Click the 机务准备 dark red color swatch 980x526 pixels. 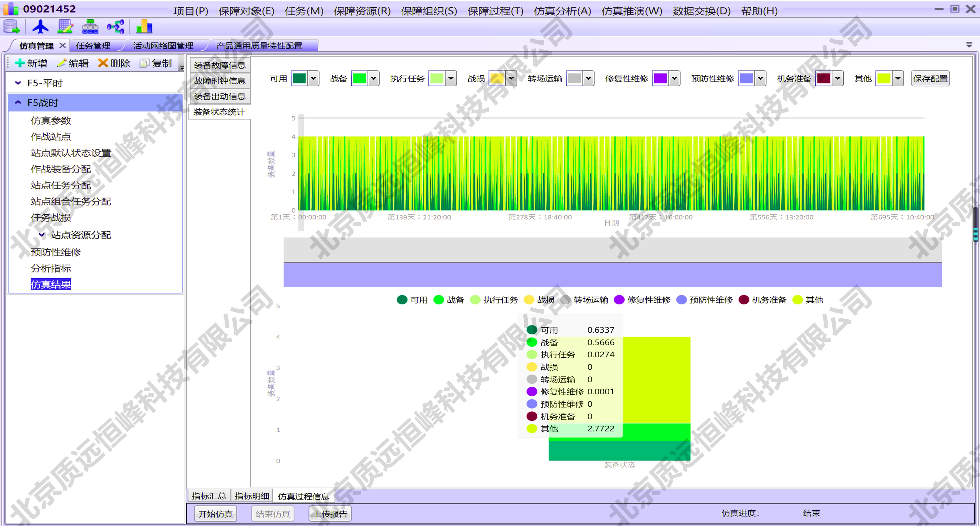824,79
